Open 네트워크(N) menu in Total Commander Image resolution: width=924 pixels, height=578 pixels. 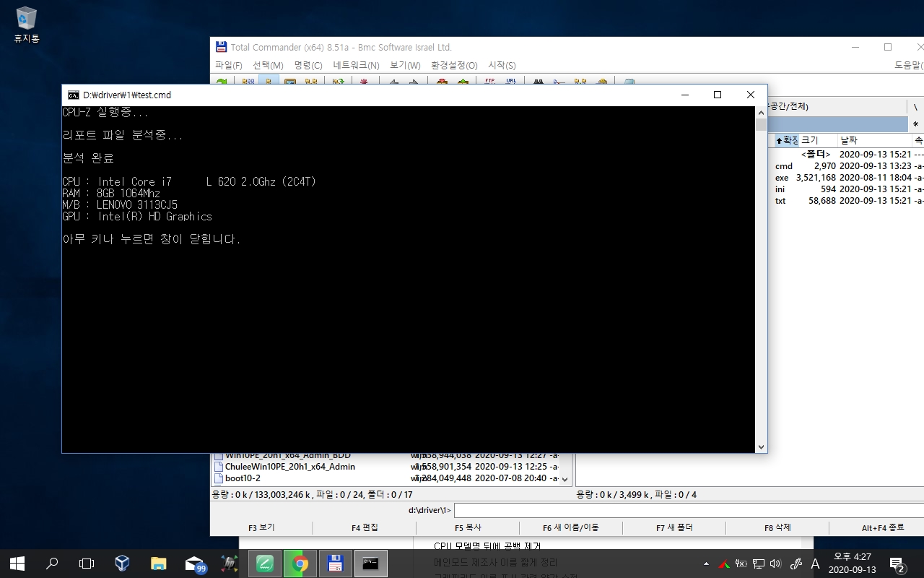[356, 65]
